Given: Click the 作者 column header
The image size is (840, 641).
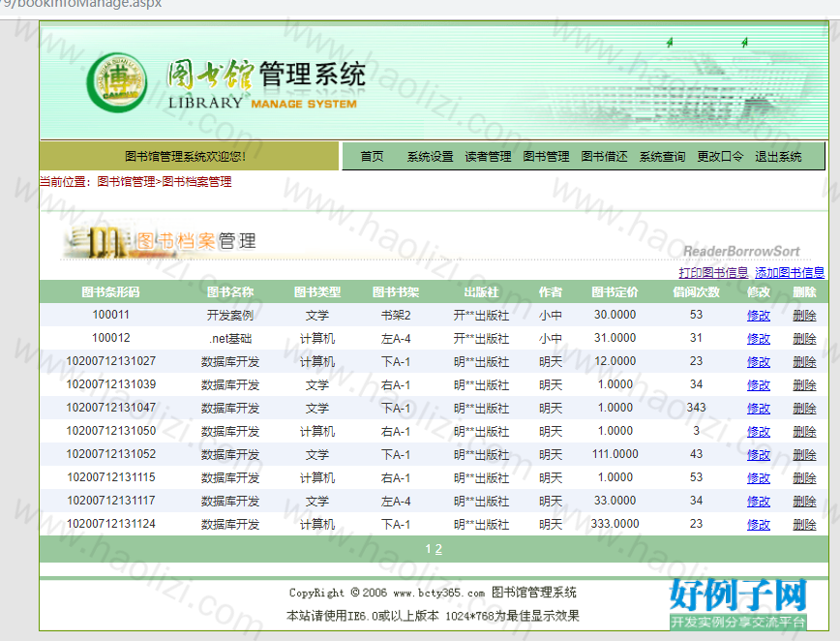Looking at the screenshot, I should tap(551, 292).
